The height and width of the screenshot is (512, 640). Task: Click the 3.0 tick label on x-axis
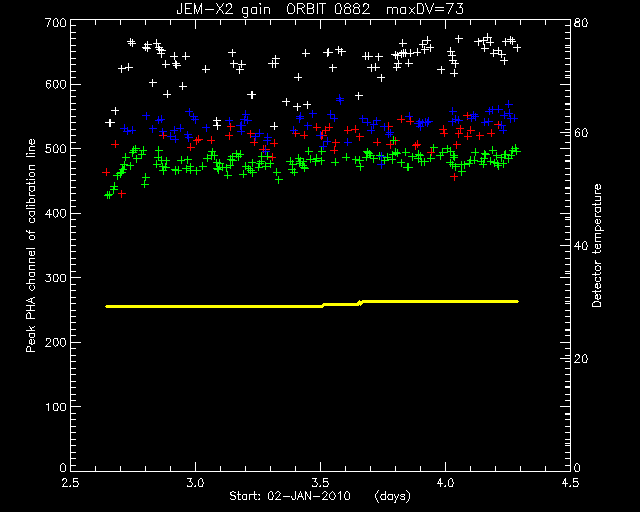pos(196,483)
